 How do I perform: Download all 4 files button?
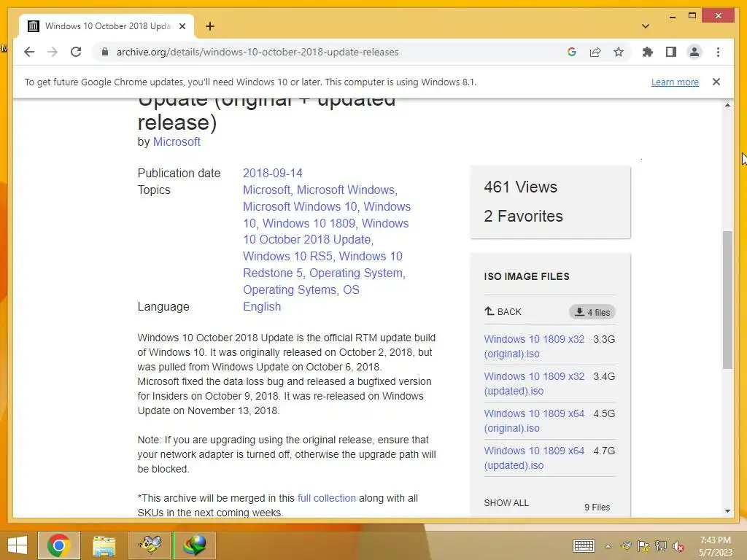click(592, 312)
